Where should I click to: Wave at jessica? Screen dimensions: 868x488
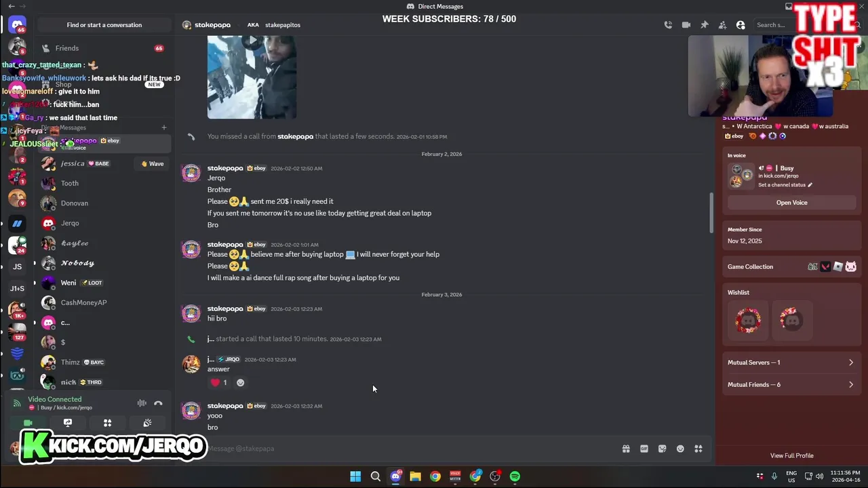pyautogui.click(x=153, y=163)
